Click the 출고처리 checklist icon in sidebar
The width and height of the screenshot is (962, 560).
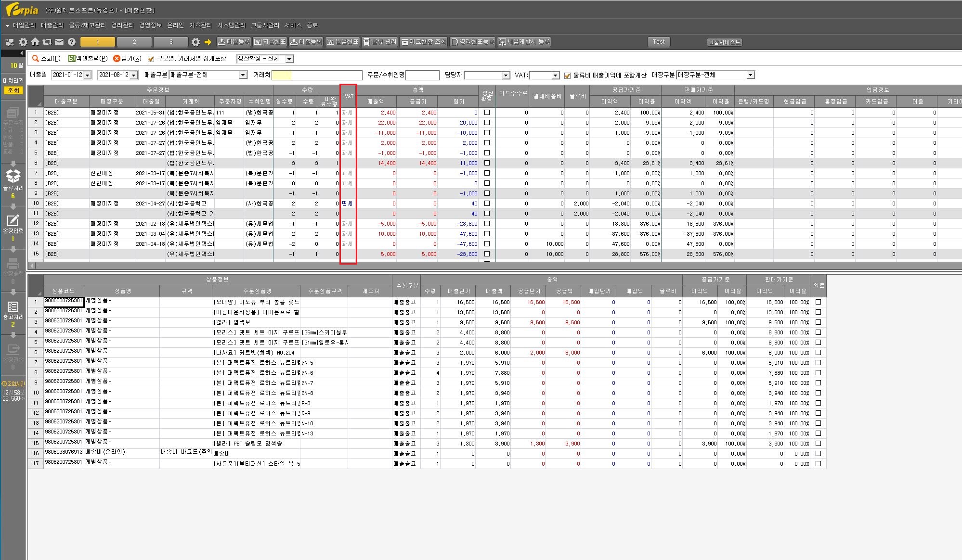tap(13, 307)
